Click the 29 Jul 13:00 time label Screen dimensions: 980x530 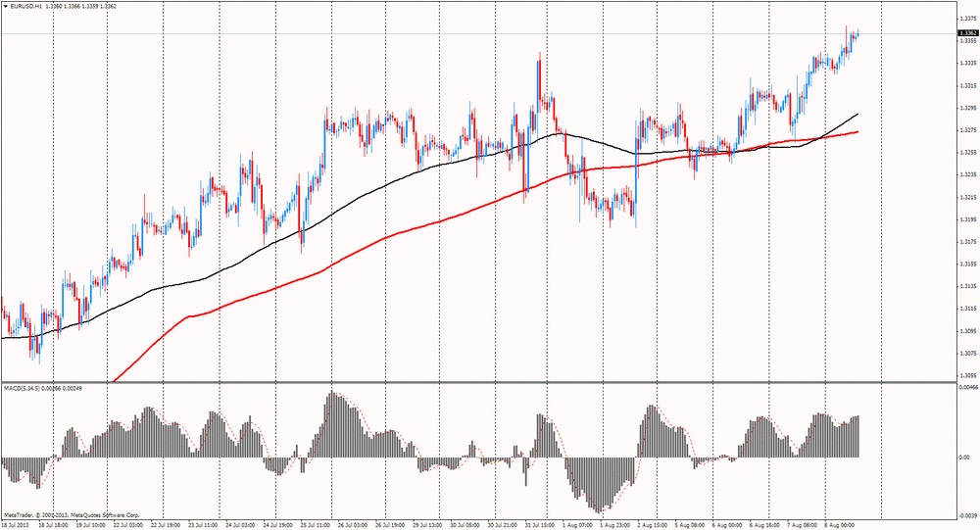pyautogui.click(x=428, y=525)
